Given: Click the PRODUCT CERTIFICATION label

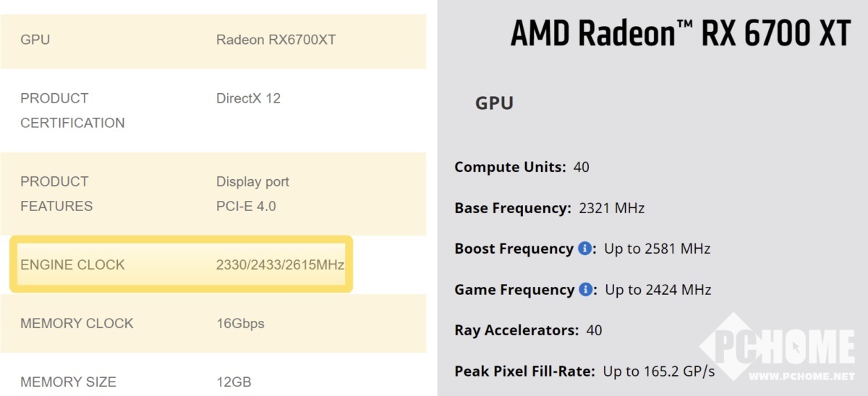Looking at the screenshot, I should pyautogui.click(x=72, y=111).
